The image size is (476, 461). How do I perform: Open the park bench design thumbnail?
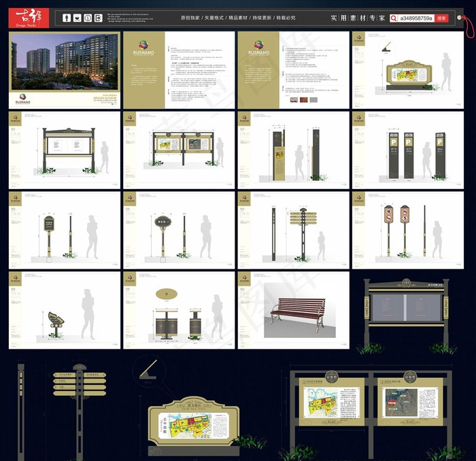[x=294, y=310]
